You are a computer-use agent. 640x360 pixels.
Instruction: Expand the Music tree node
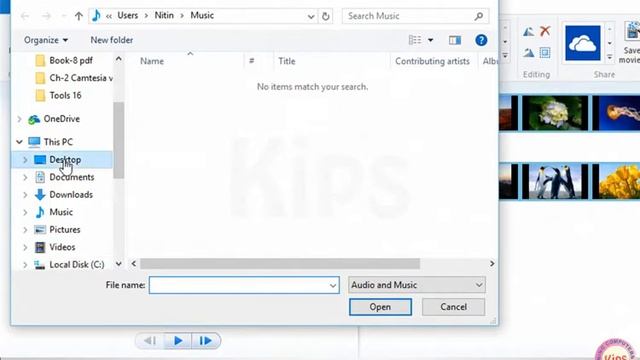coord(25,212)
